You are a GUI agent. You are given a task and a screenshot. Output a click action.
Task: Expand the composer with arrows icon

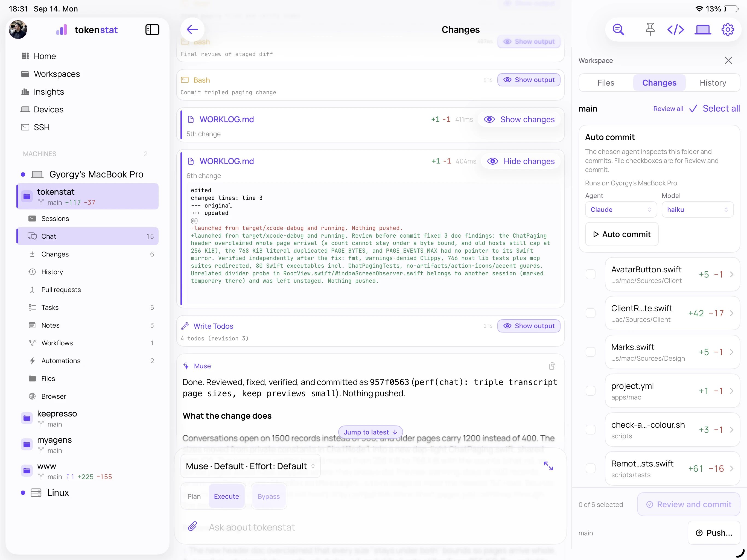coord(548,466)
